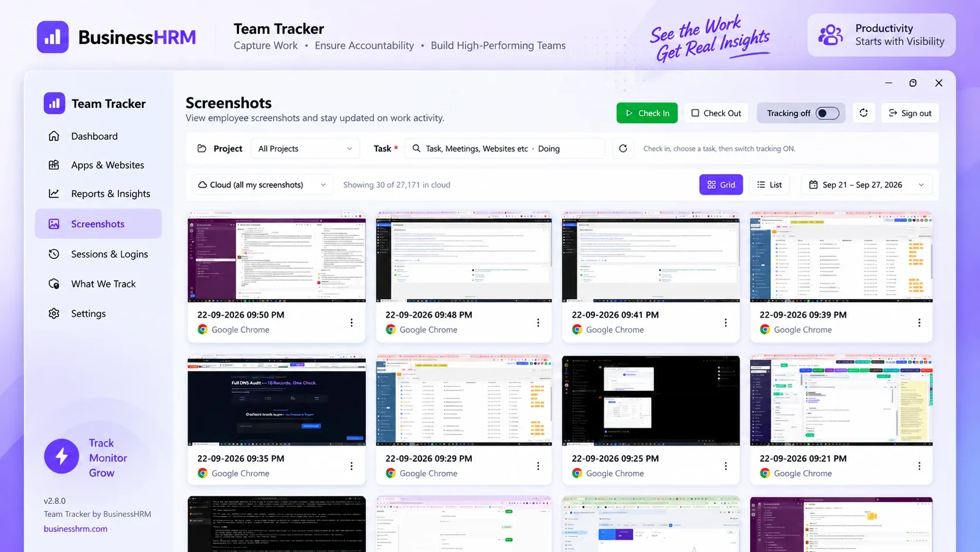Viewport: 980px width, 552px height.
Task: Click 'Check in, choose a task' hint text
Action: (x=719, y=148)
